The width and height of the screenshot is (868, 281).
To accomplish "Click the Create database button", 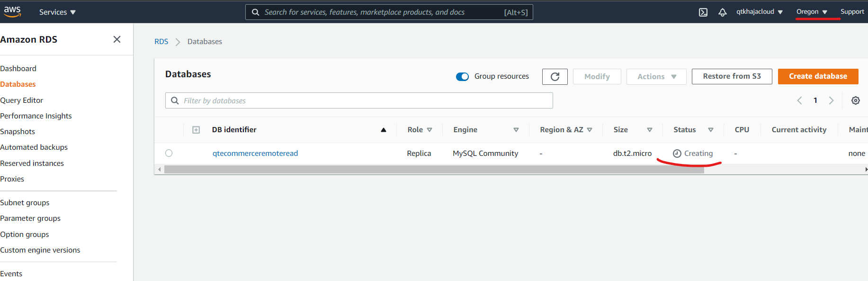I will tap(818, 76).
